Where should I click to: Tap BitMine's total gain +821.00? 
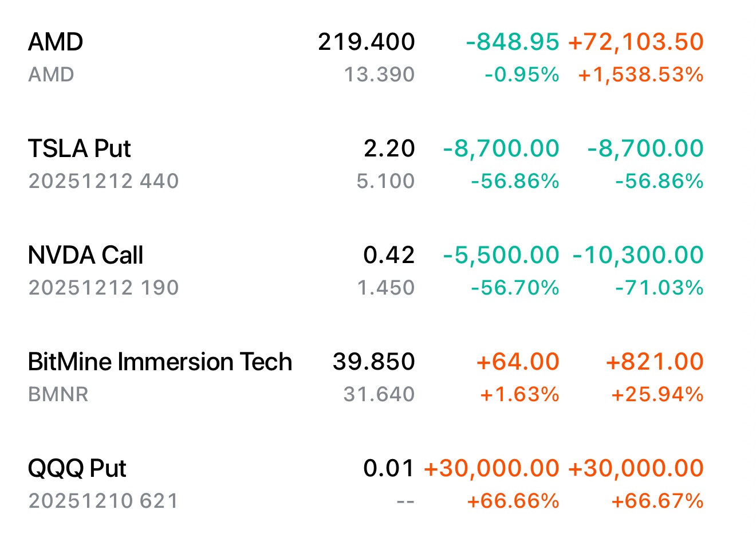654,362
